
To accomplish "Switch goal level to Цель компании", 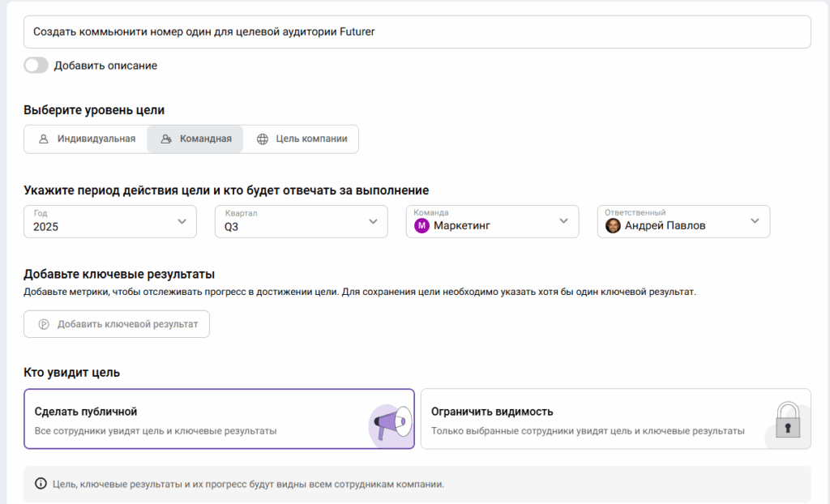I will tap(302, 139).
